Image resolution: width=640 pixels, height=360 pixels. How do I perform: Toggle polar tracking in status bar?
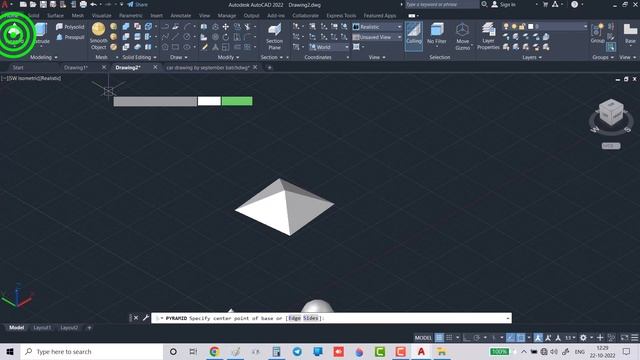[476, 338]
